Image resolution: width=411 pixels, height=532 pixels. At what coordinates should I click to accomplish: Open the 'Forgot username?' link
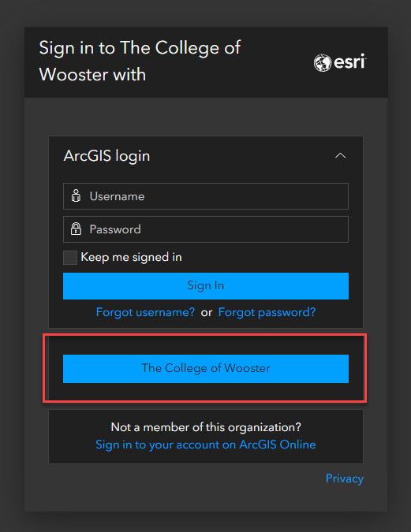click(x=145, y=312)
